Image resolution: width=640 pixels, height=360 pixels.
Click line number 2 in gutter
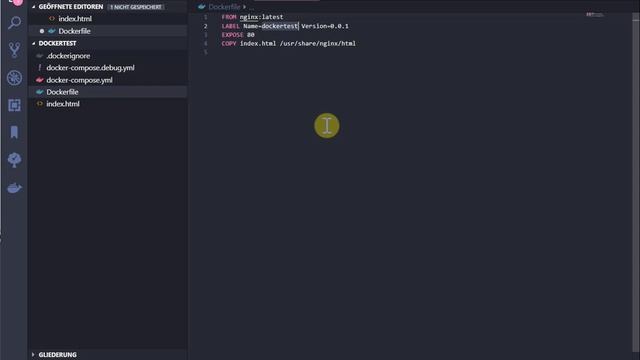[206, 26]
